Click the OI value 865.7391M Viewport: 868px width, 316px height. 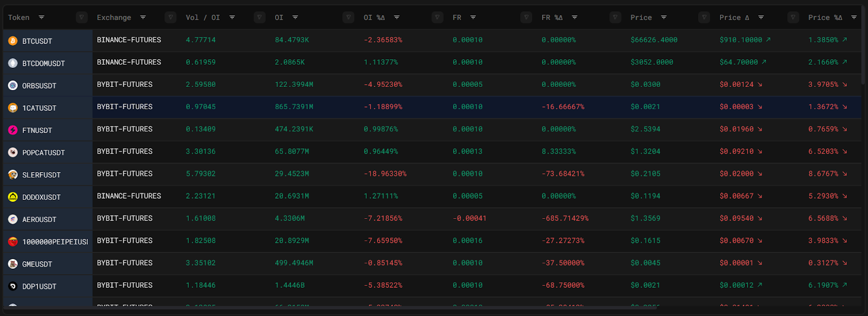coord(294,107)
